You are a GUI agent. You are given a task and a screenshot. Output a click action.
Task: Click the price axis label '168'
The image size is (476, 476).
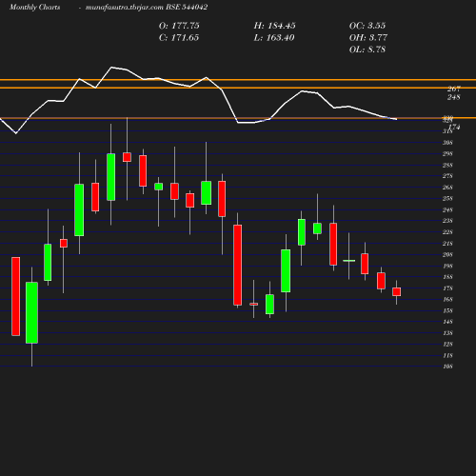447,300
